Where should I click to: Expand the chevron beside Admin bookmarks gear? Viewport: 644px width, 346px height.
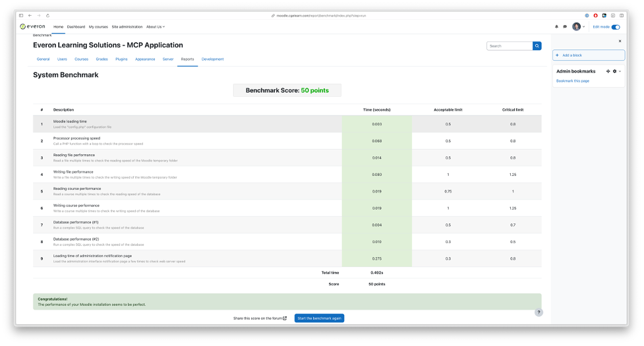coord(620,71)
